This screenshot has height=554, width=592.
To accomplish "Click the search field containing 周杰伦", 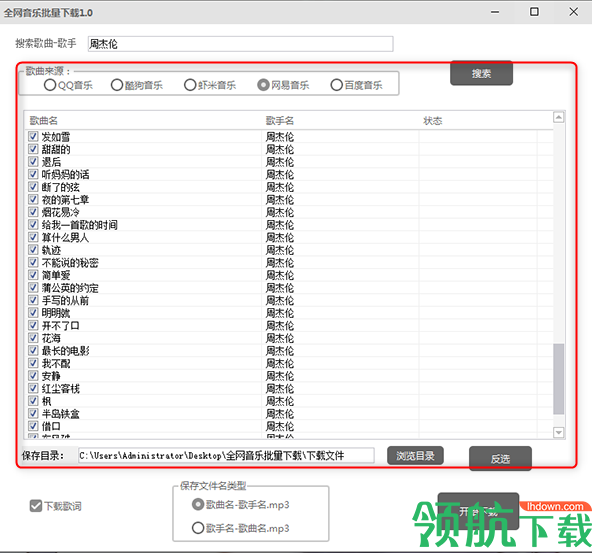I will [x=240, y=44].
